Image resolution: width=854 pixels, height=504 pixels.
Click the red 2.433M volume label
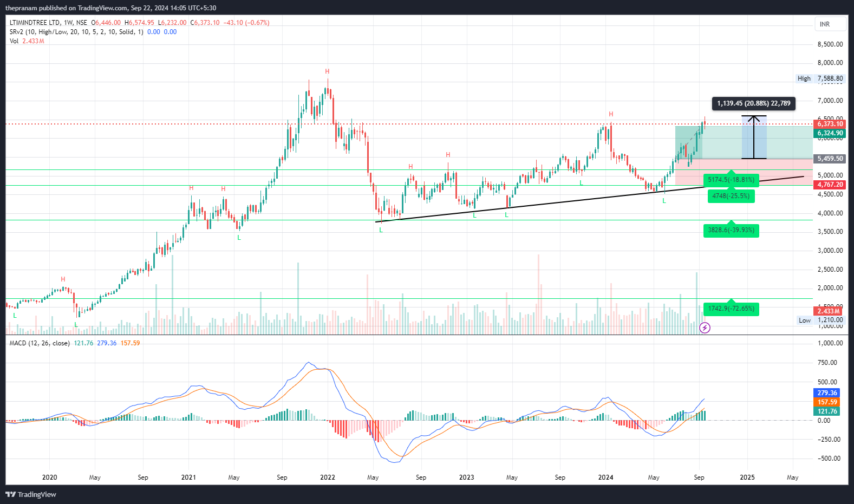click(x=829, y=311)
